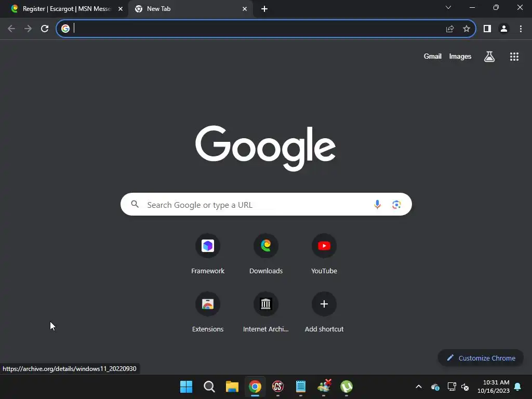Image resolution: width=532 pixels, height=399 pixels.
Task: Open the YouTube shortcut
Action: pos(324,254)
